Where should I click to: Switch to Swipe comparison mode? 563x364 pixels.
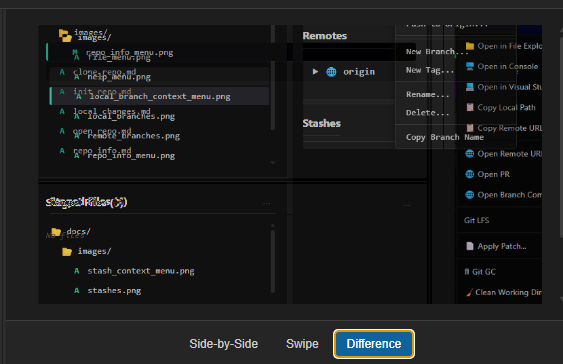point(302,344)
